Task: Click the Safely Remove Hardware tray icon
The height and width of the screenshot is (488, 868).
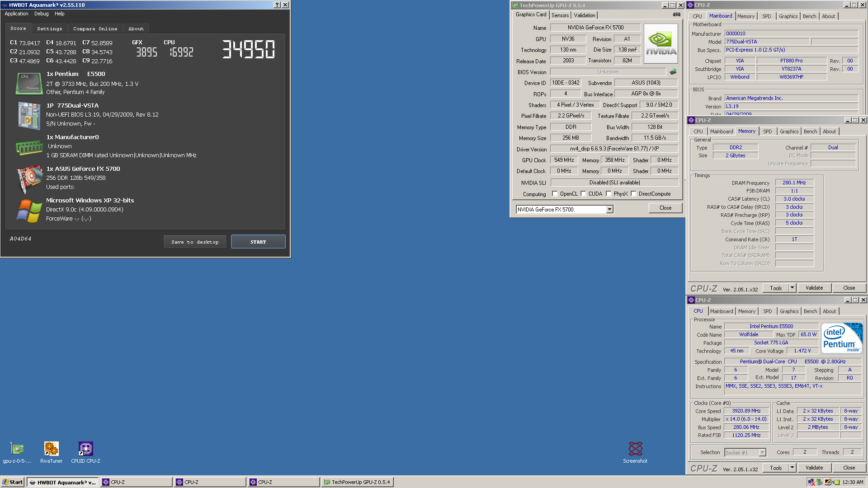Action: tap(819, 482)
